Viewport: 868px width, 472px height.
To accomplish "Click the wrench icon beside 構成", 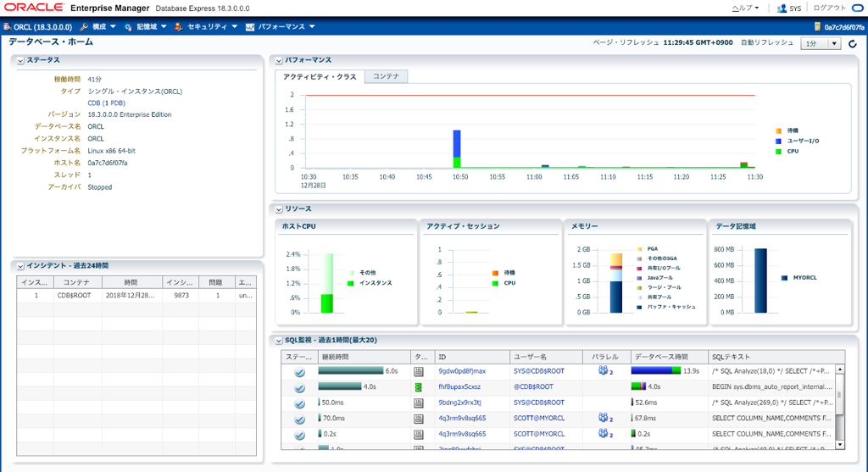I will click(84, 26).
